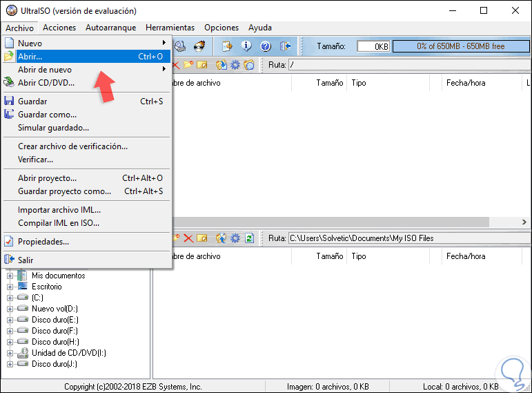Select Disco duro(E:) in the tree

[x=55, y=320]
